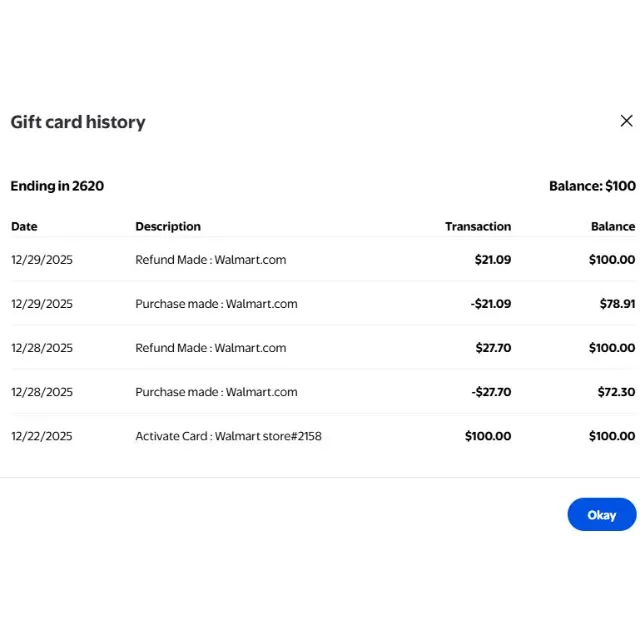Select the 12/28/2025 Purchase made row description
This screenshot has height=640, width=640.
coord(216,392)
